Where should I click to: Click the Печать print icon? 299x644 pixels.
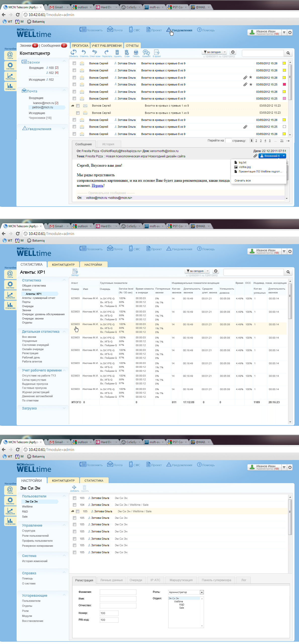tap(136, 53)
